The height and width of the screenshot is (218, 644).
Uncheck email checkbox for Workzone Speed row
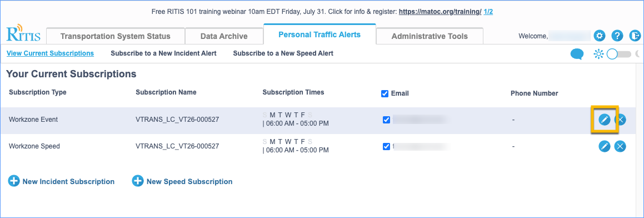(386, 146)
